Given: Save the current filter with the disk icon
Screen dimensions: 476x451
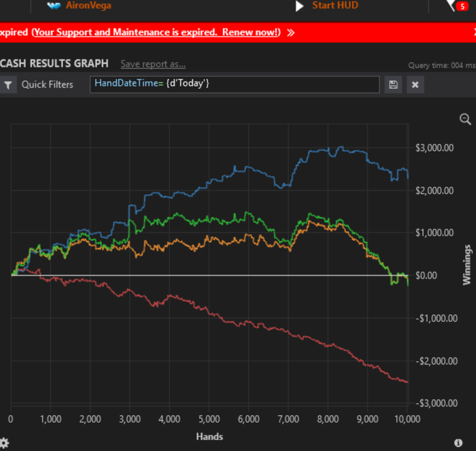Looking at the screenshot, I should point(393,84).
